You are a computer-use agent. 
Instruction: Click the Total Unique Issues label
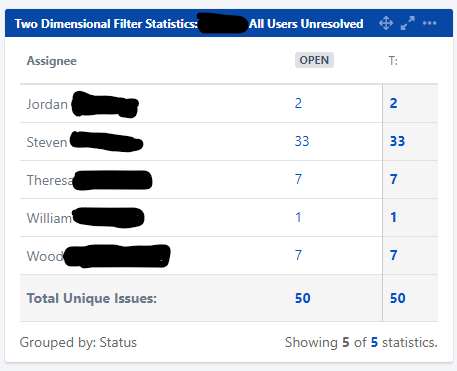[x=92, y=298]
